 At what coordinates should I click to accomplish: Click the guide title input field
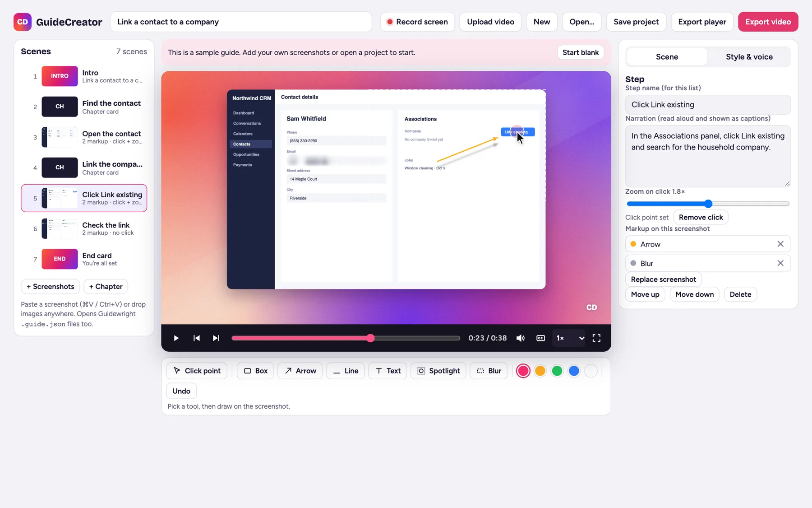[x=241, y=22]
